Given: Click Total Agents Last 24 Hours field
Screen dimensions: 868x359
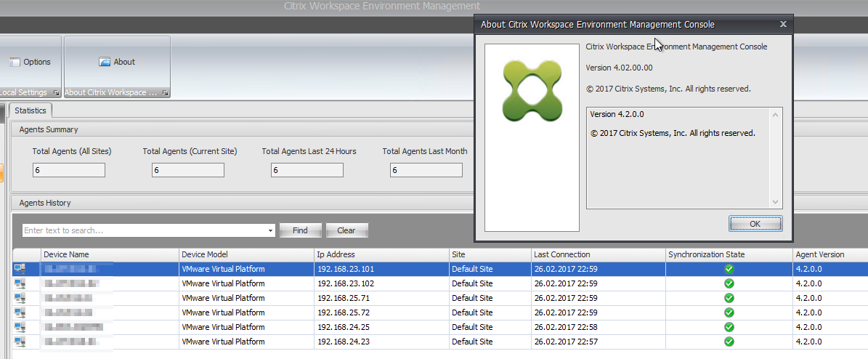Looking at the screenshot, I should pyautogui.click(x=307, y=170).
